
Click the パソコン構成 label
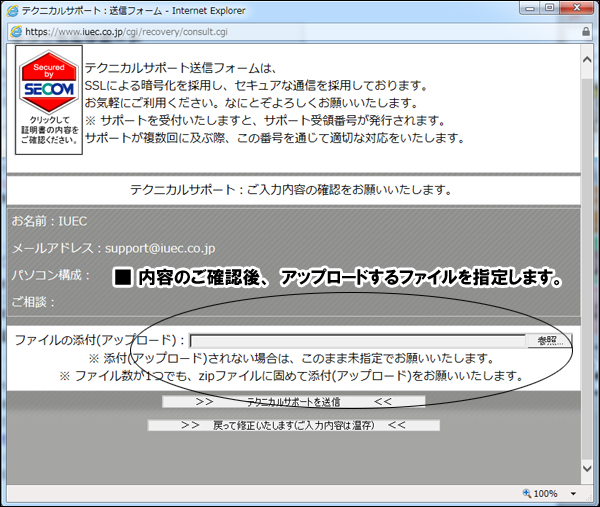click(x=51, y=275)
